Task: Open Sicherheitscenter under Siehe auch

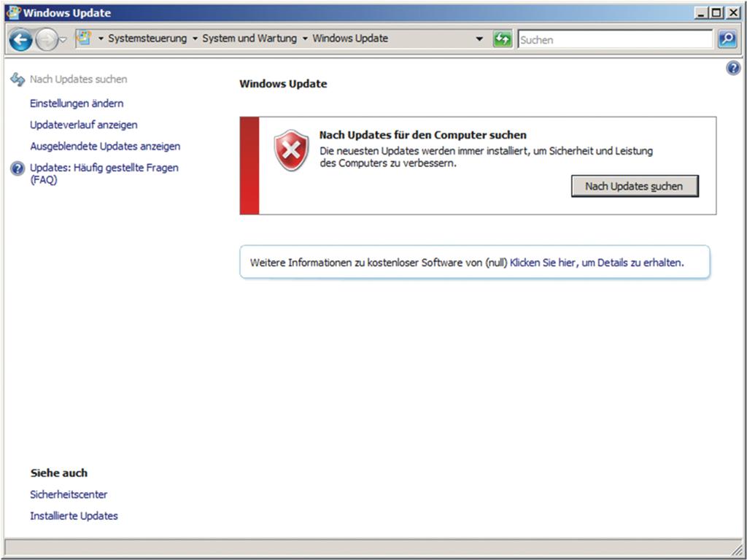Action: pos(69,494)
